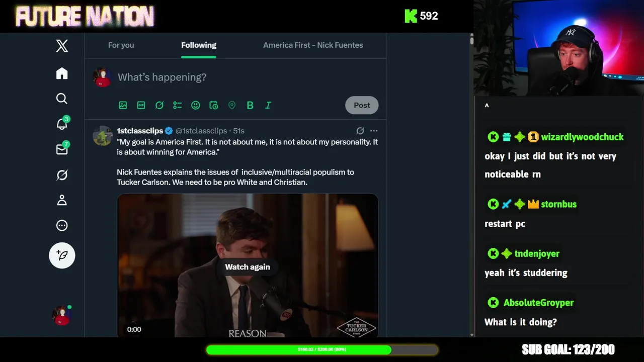Open the Messages envelope icon
This screenshot has height=362, width=644.
pyautogui.click(x=62, y=149)
